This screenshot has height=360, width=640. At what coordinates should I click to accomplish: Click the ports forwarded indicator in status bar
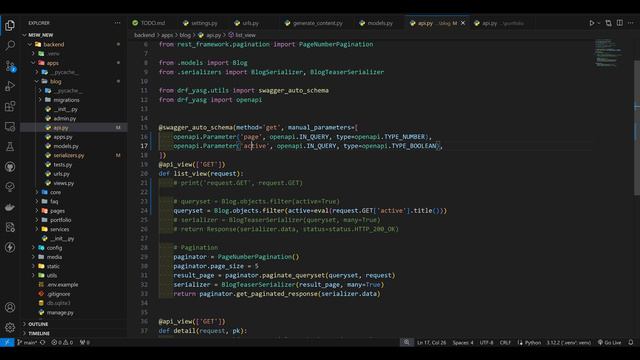click(84, 342)
